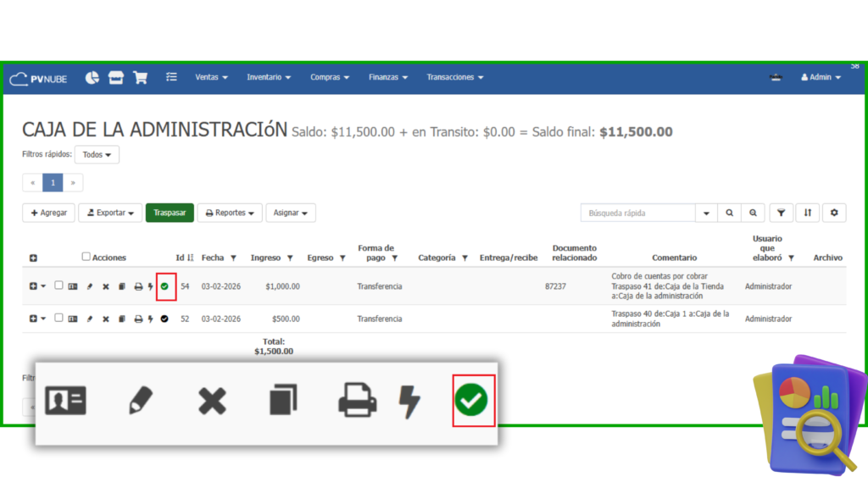The height and width of the screenshot is (488, 868).
Task: Open the Todos quick filter dropdown
Action: [x=97, y=155]
